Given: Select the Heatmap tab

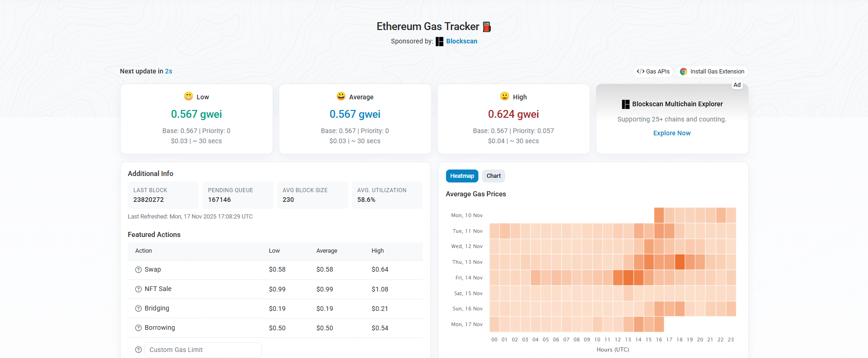Looking at the screenshot, I should [462, 176].
